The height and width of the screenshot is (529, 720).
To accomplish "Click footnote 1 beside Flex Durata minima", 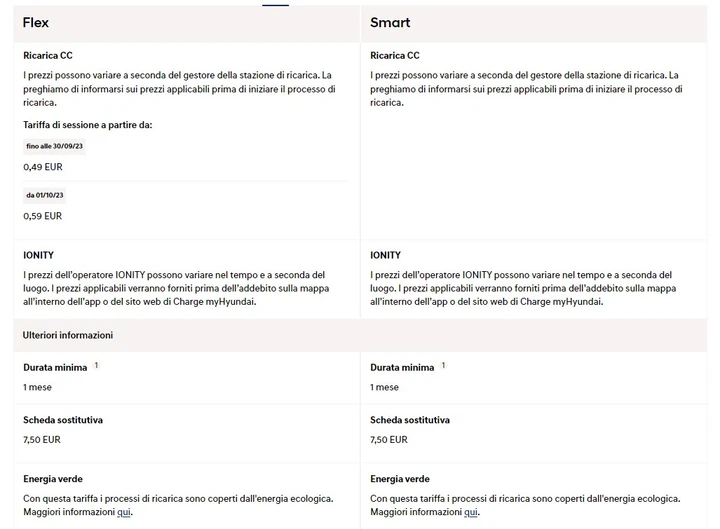I will 96,365.
